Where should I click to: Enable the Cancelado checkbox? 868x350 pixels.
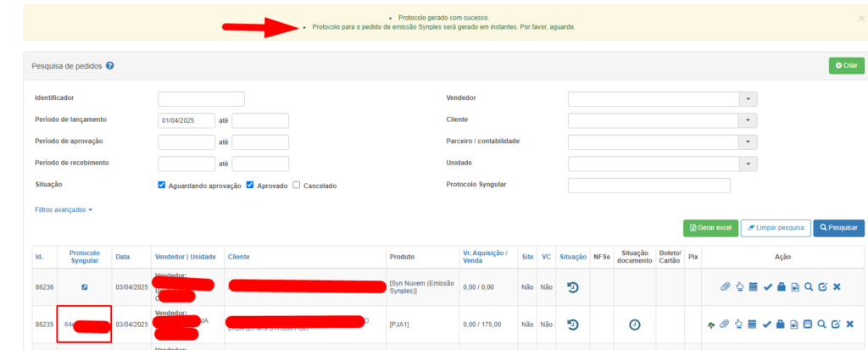click(x=297, y=185)
